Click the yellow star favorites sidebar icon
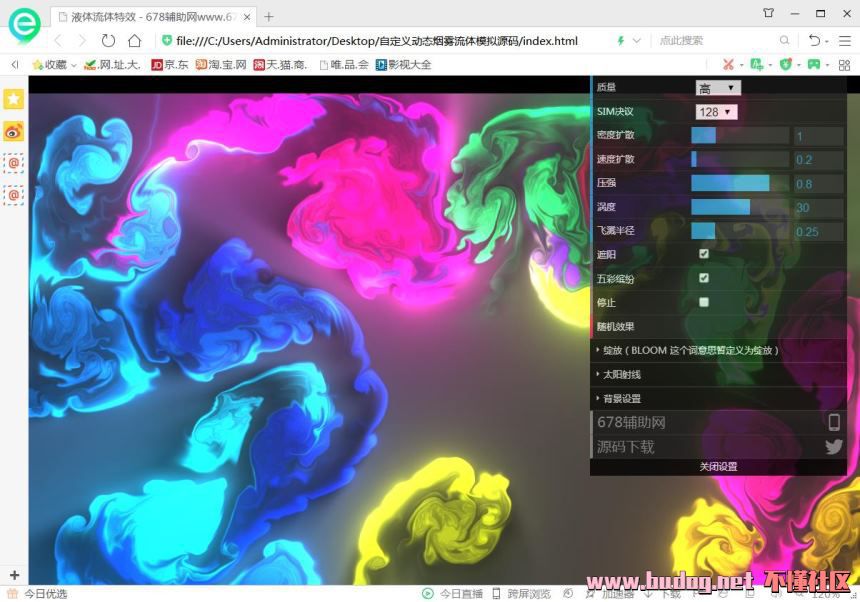The width and height of the screenshot is (860, 602). (14, 99)
